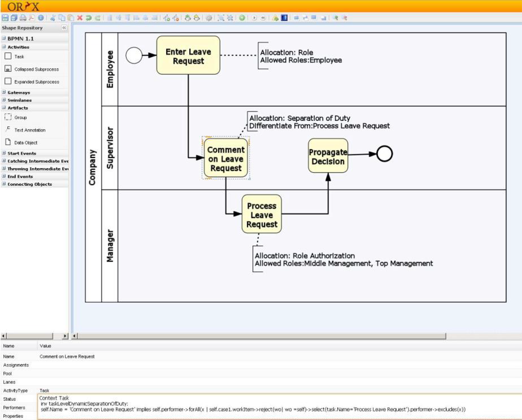The width and height of the screenshot is (522, 420).
Task: Expand the Start Events group
Action: click(x=4, y=153)
